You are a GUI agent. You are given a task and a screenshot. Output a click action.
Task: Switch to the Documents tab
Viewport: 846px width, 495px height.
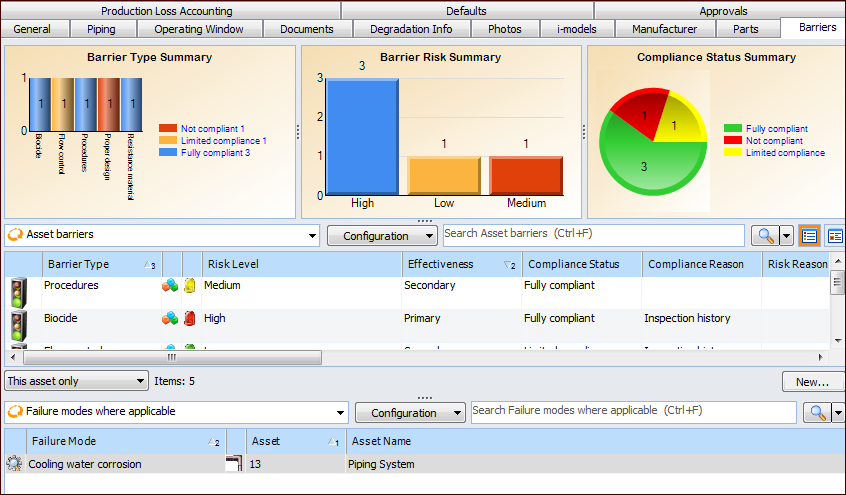(307, 29)
